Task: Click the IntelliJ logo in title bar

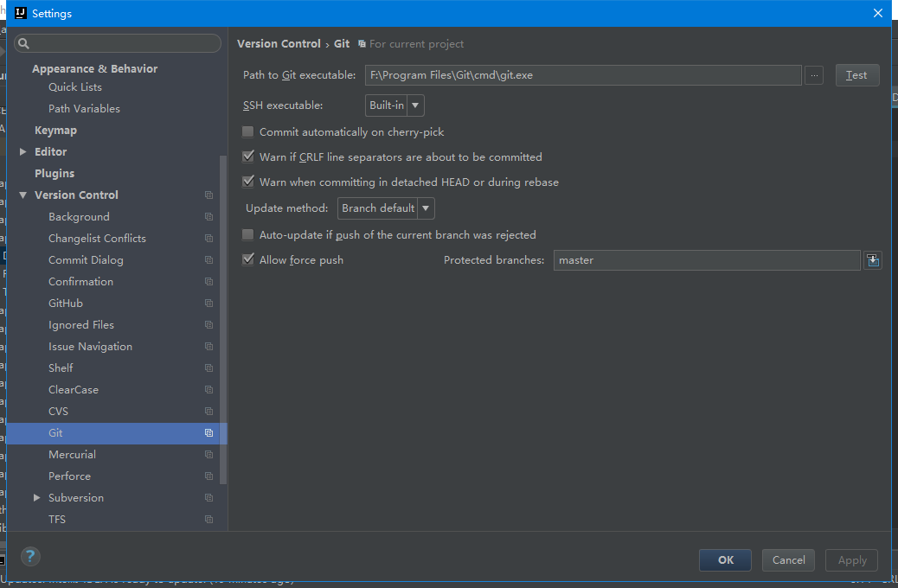Action: 20,13
